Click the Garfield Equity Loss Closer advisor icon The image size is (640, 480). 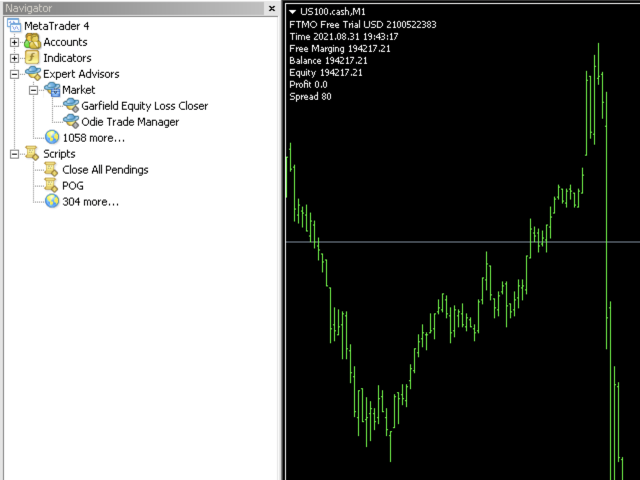pos(70,106)
